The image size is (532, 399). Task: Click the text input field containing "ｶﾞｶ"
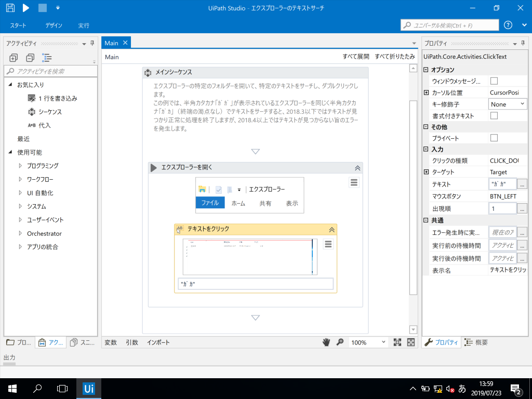click(256, 284)
